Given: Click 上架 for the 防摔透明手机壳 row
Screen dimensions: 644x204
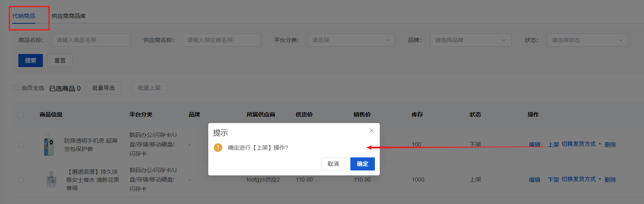Looking at the screenshot, I should pyautogui.click(x=553, y=144).
